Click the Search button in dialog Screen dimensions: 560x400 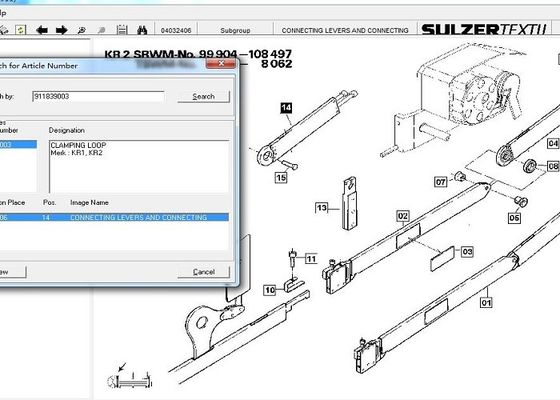204,96
